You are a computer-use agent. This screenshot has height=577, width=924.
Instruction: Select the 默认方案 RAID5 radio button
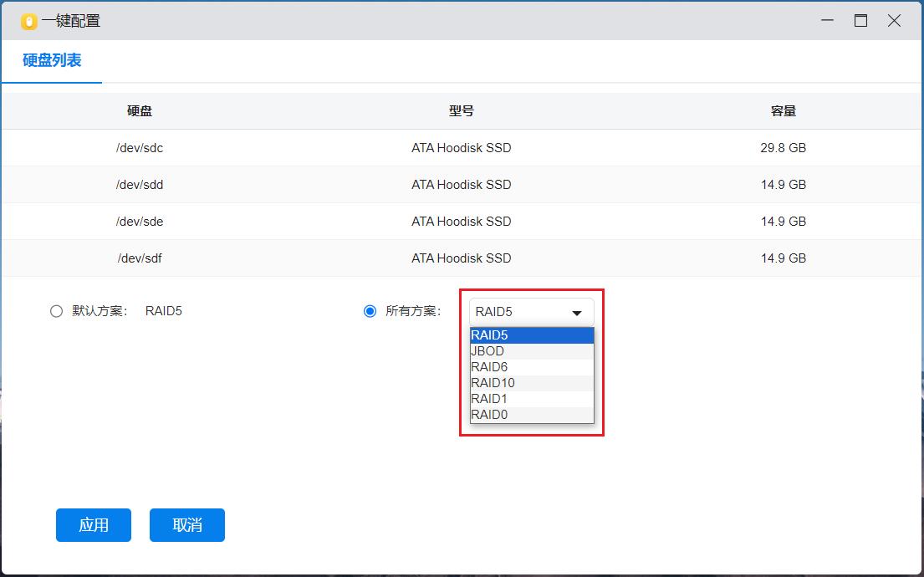click(x=56, y=311)
